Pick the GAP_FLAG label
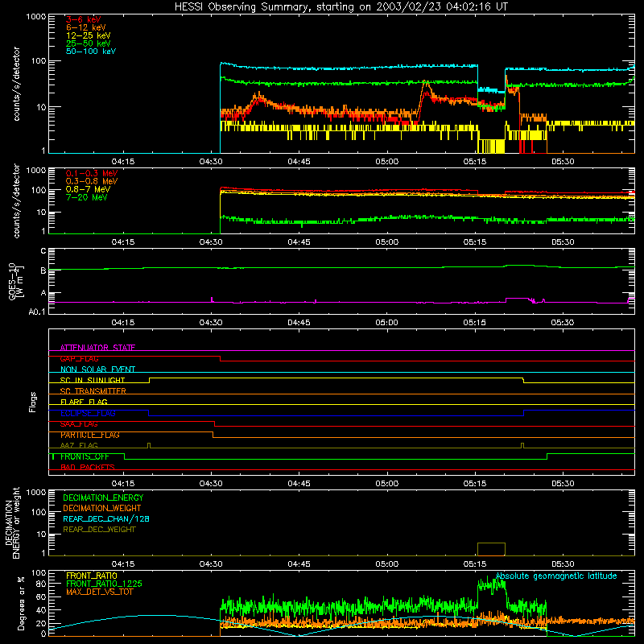The height and width of the screenshot is (644, 644). pos(79,358)
